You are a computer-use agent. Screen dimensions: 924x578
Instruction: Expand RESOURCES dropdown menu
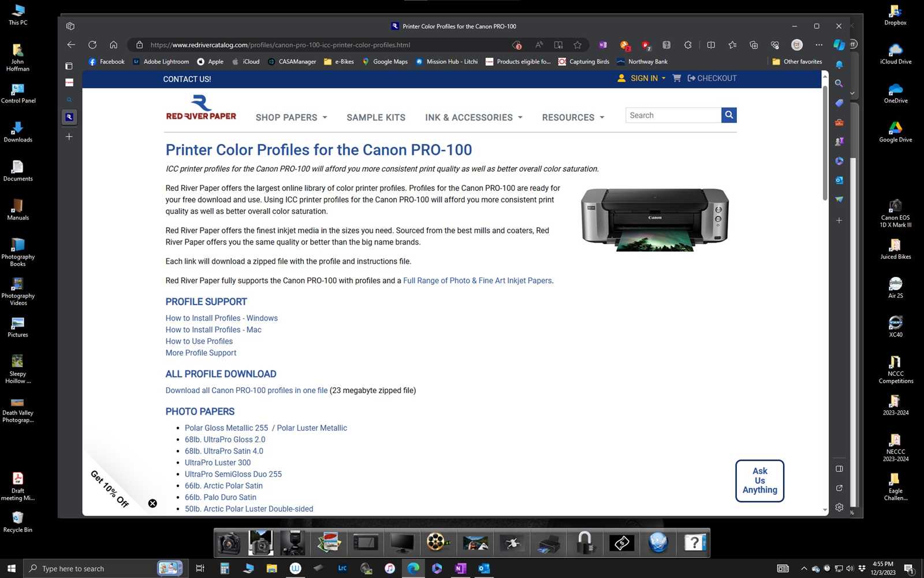[573, 117]
